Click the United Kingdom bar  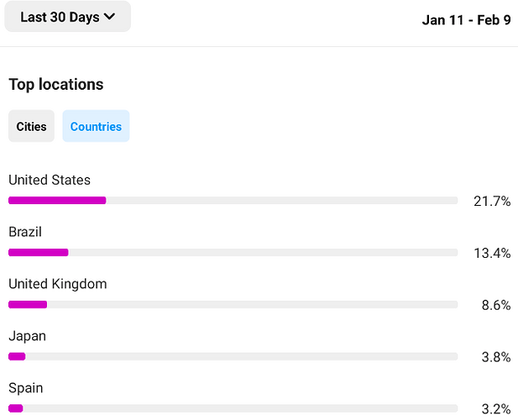coord(233,304)
